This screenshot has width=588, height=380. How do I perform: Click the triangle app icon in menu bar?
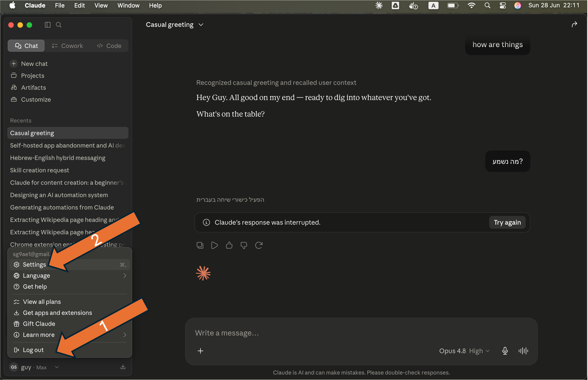pos(395,5)
